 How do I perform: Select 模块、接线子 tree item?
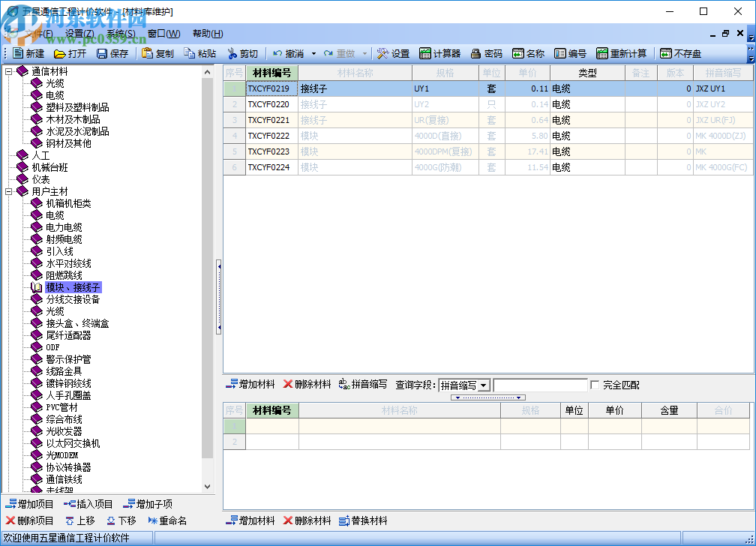[73, 287]
